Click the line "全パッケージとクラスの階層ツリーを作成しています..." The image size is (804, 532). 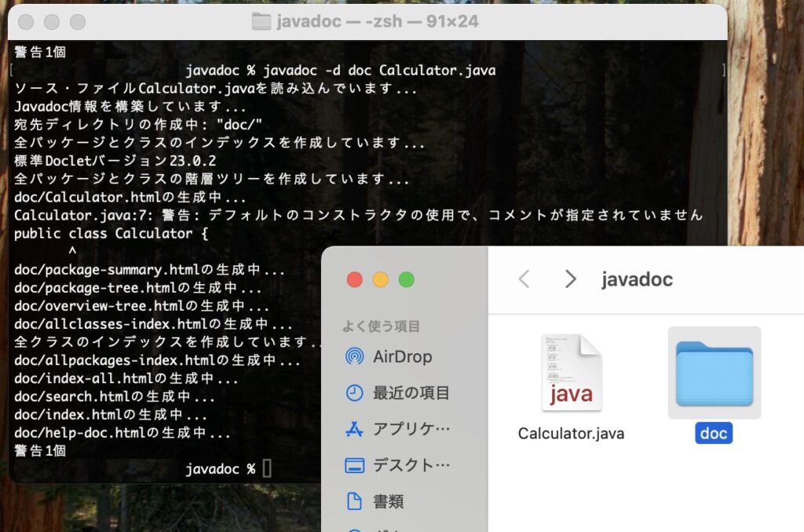(x=212, y=179)
